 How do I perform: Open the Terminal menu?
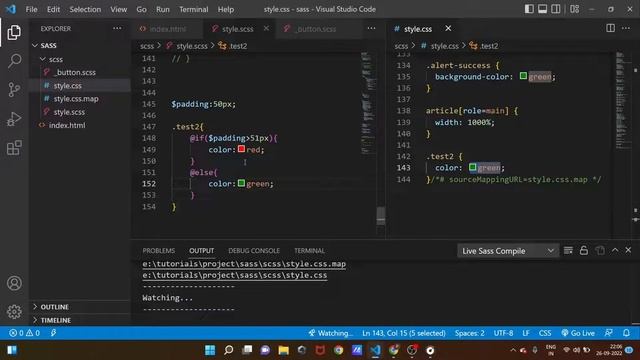(193, 9)
